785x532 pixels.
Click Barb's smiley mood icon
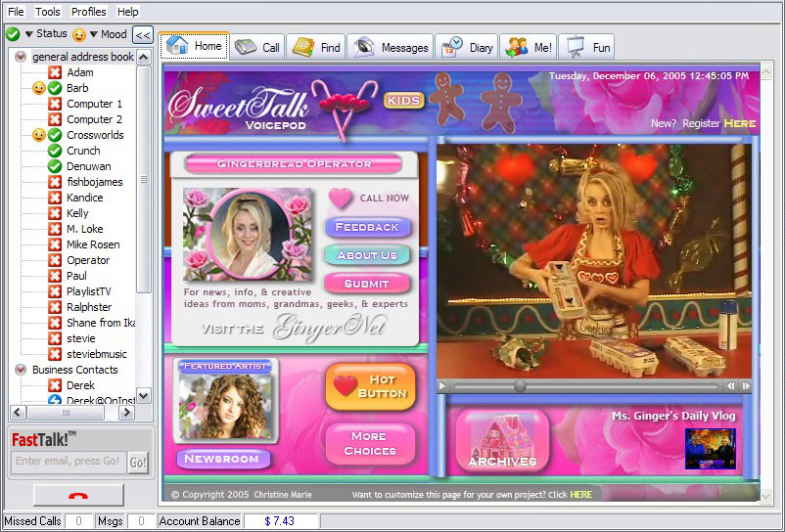[39, 88]
